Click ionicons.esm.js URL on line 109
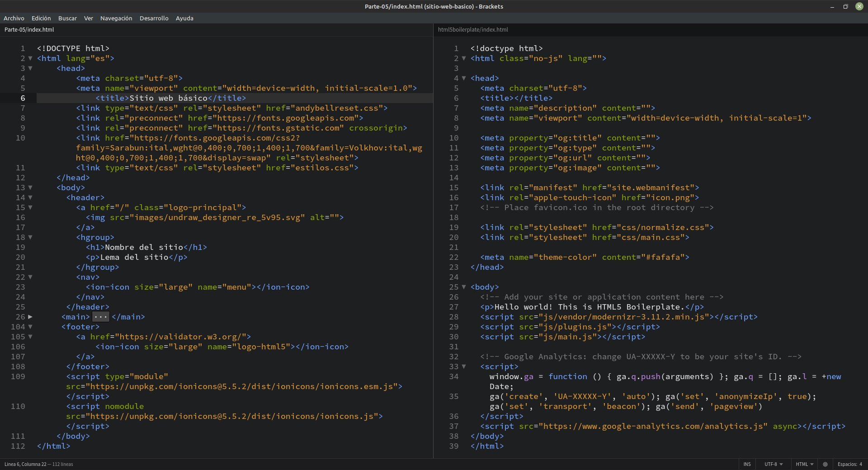 click(x=242, y=386)
